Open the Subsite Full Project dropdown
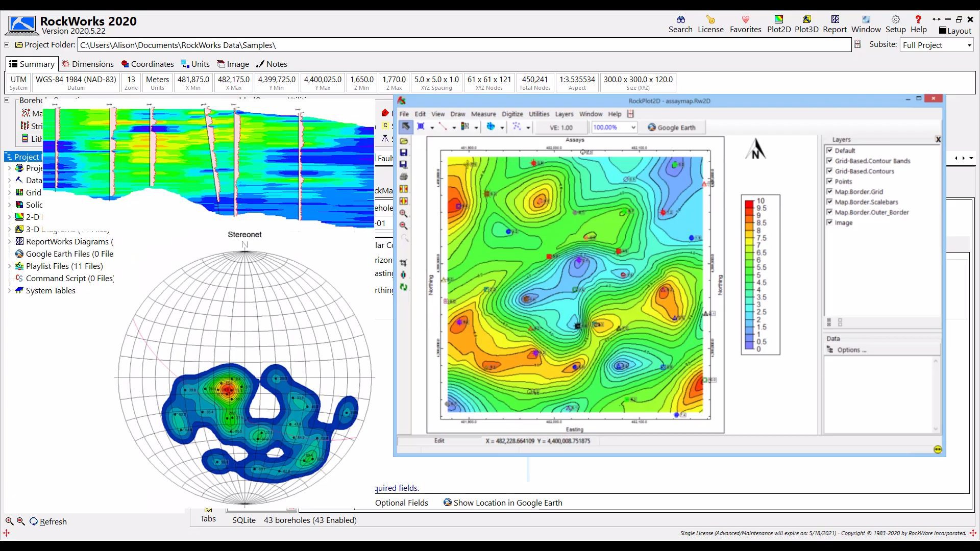 click(937, 45)
